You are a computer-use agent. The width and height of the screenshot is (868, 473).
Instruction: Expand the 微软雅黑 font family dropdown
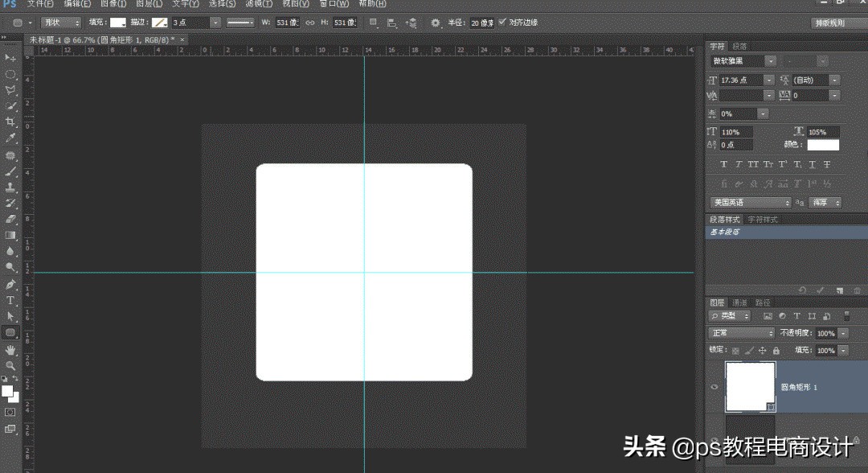(770, 61)
